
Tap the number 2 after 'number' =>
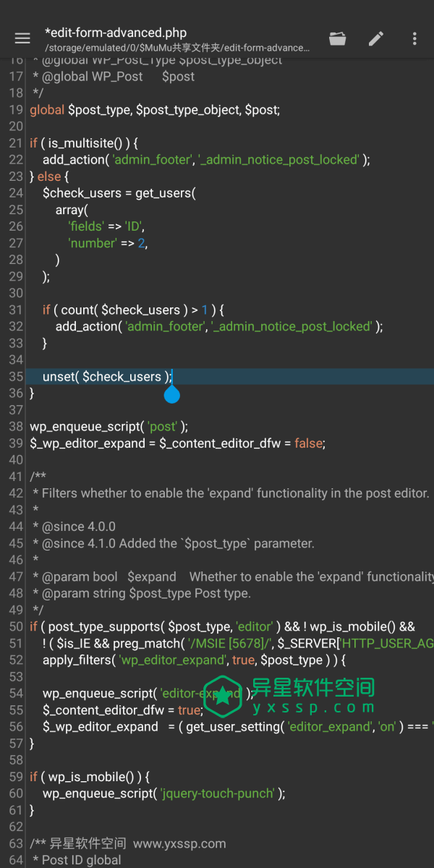click(x=142, y=243)
